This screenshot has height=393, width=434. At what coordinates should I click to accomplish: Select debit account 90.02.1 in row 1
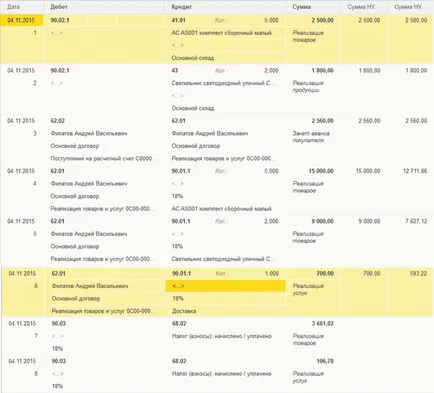pyautogui.click(x=60, y=20)
